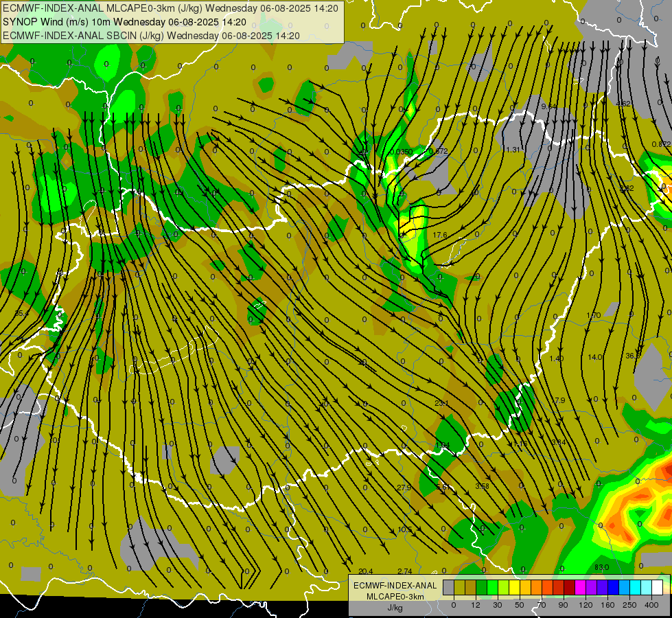Select the 20.4 value near bottom edge
This screenshot has height=618, width=672.
(366, 571)
